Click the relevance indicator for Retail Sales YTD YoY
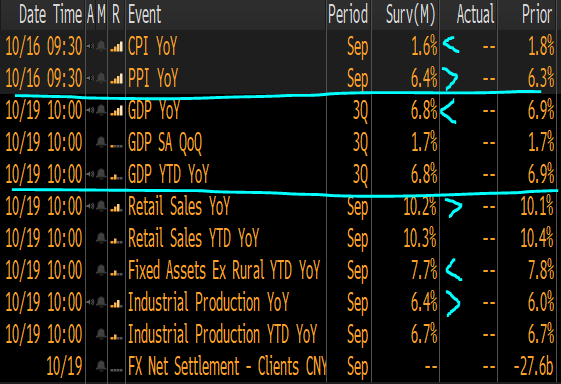The image size is (561, 384). click(116, 241)
